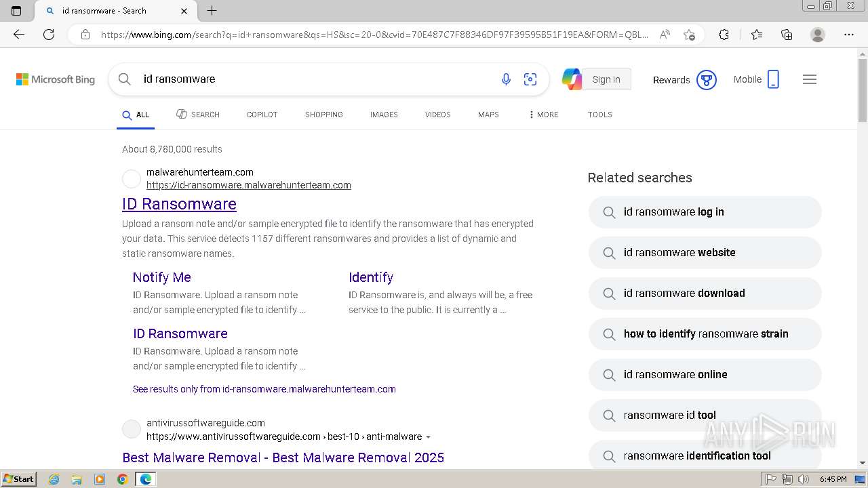Start voice search with microphone icon
Image resolution: width=868 pixels, height=488 pixels.
click(x=506, y=79)
